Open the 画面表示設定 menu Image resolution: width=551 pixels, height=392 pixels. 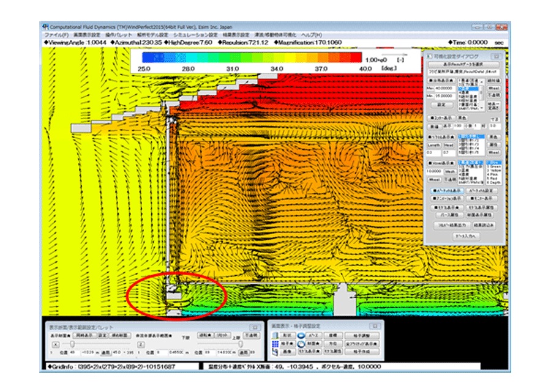pos(87,35)
